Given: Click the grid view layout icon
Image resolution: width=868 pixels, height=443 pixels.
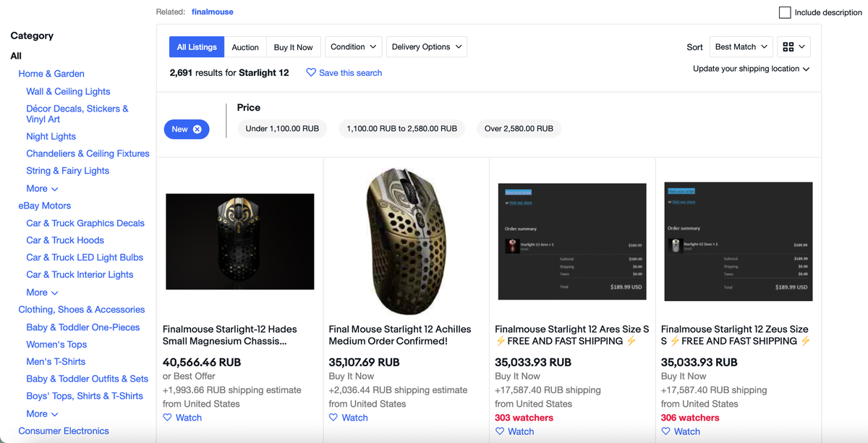Looking at the screenshot, I should 788,47.
